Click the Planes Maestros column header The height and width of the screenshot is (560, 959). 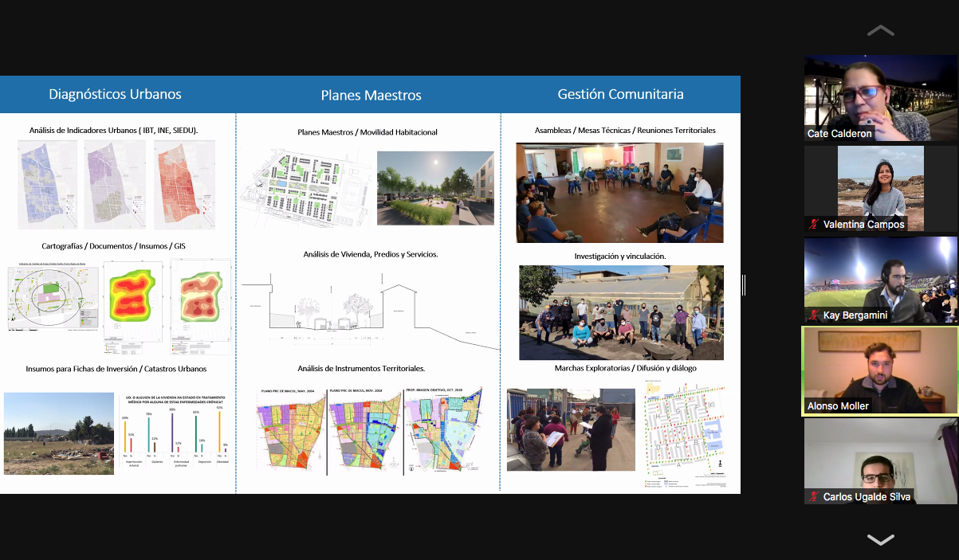(x=371, y=96)
